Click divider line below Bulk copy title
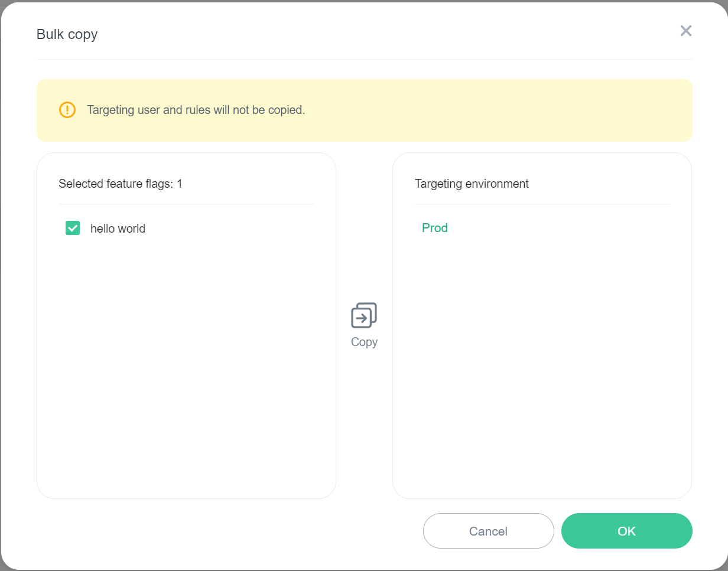 [x=364, y=59]
